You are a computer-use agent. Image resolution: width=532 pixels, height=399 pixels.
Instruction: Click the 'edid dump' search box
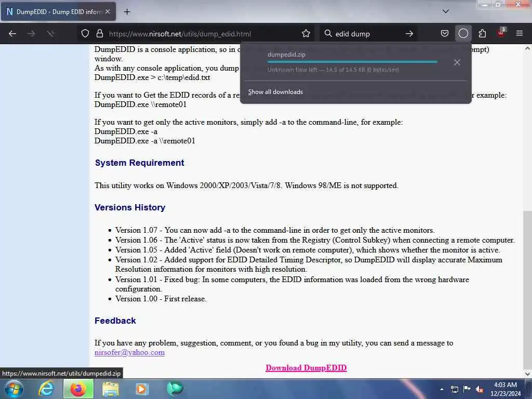tap(368, 34)
